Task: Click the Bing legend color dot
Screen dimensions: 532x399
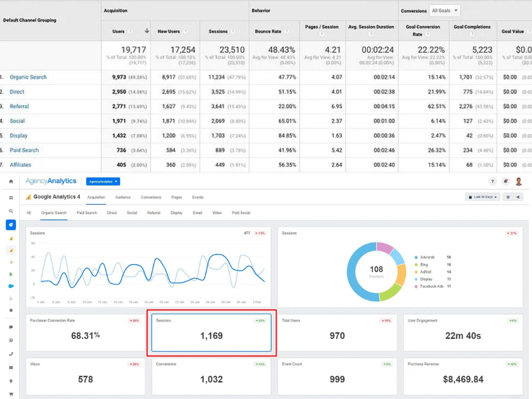Action: click(x=417, y=264)
